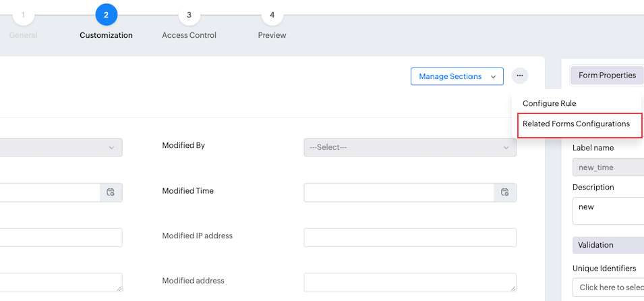Viewport: 644px width, 301px height.
Task: Click the Modified IP address input field
Action: [x=409, y=237]
